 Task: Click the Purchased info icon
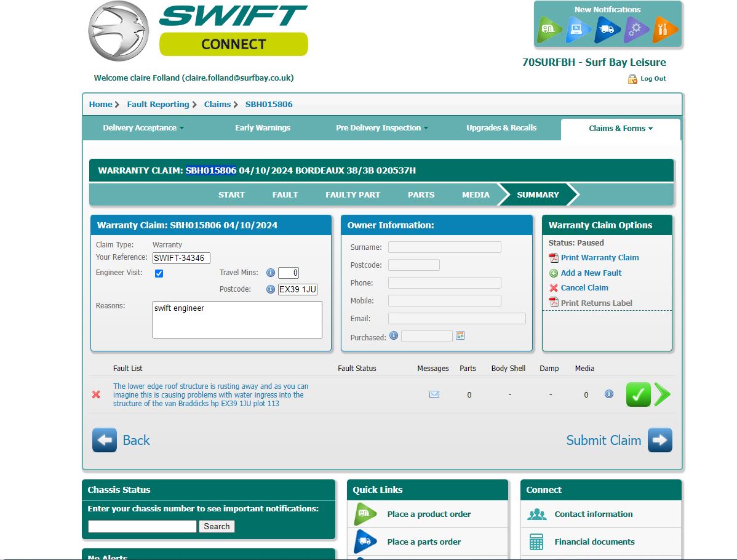click(x=394, y=336)
